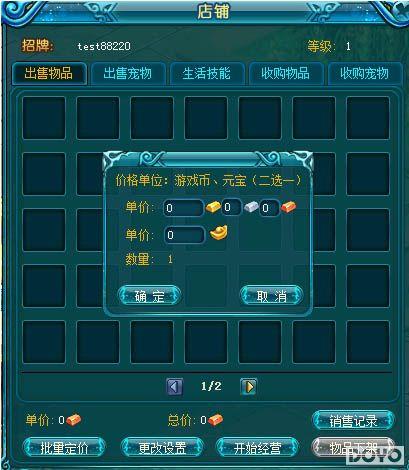Click the yuanbao unit price input field
The height and width of the screenshot is (470, 409).
(184, 235)
